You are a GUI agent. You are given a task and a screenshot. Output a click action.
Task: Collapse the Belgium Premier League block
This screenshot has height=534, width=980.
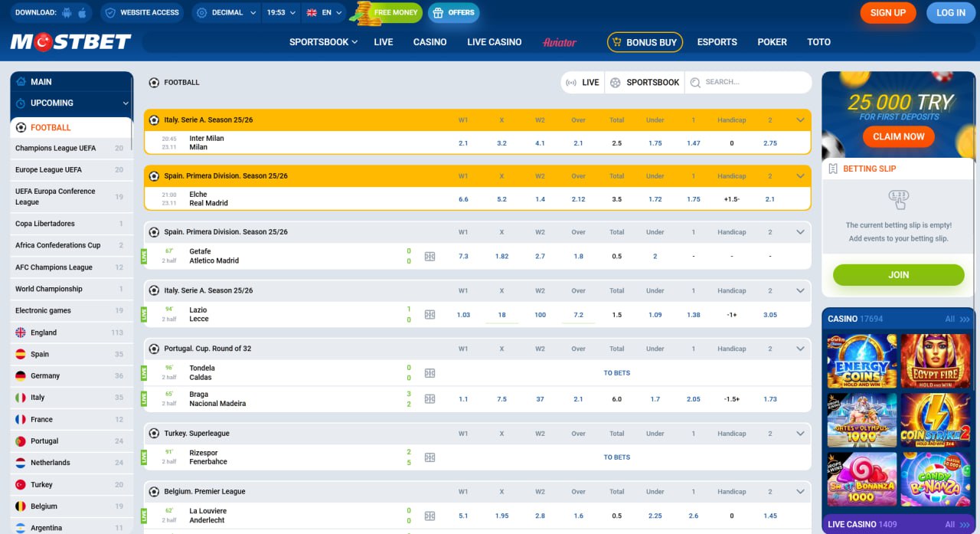pyautogui.click(x=801, y=492)
